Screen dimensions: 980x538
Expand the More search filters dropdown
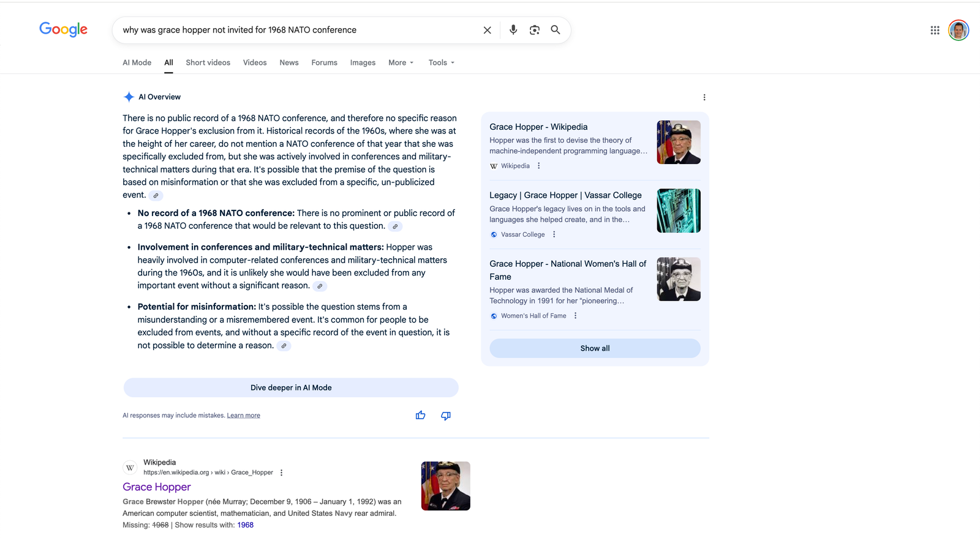click(401, 62)
